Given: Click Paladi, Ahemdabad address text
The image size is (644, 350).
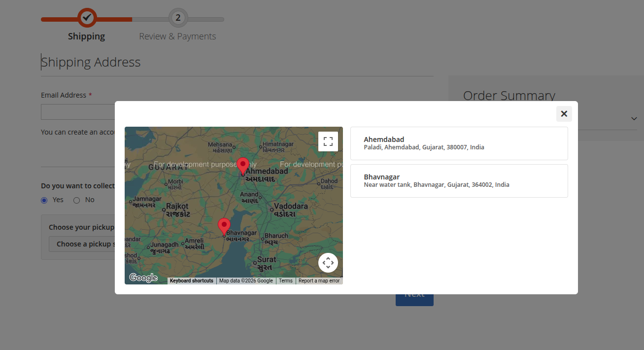Looking at the screenshot, I should coord(424,147).
